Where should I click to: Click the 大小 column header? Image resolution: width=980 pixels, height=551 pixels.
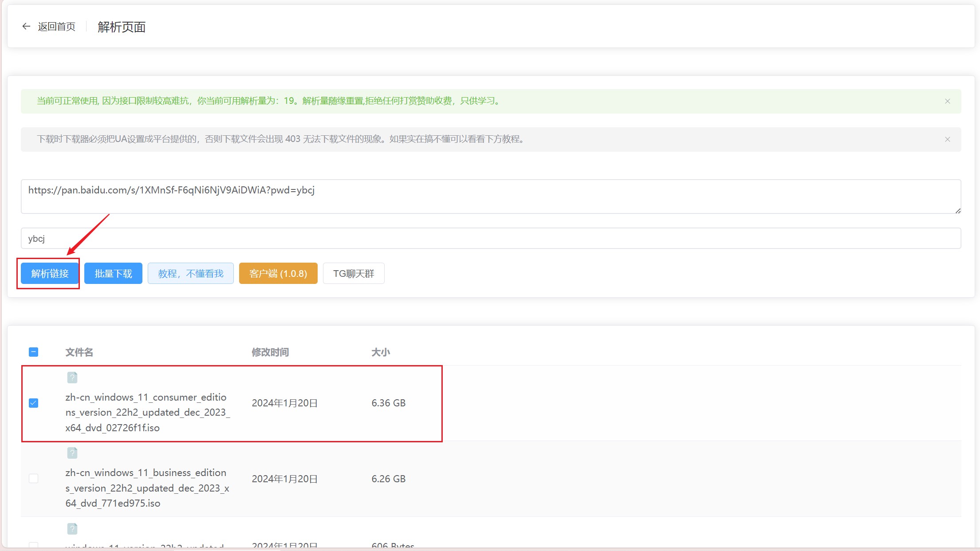pyautogui.click(x=381, y=352)
